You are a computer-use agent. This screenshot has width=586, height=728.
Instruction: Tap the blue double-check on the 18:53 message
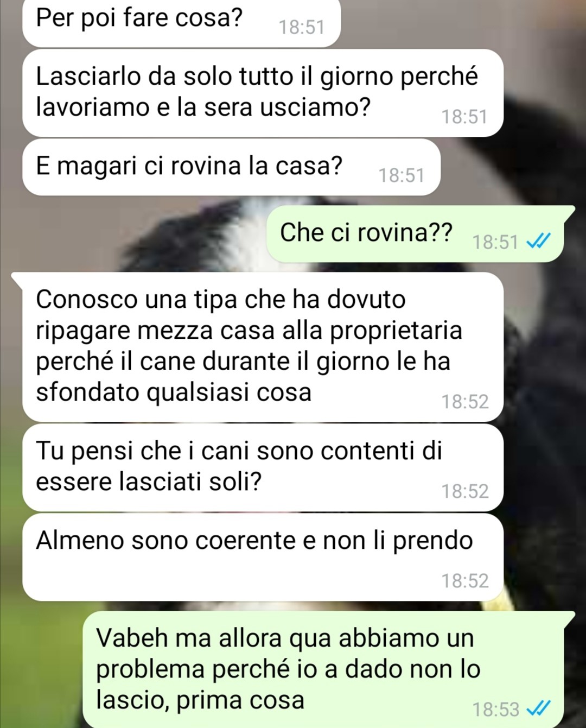(x=539, y=708)
